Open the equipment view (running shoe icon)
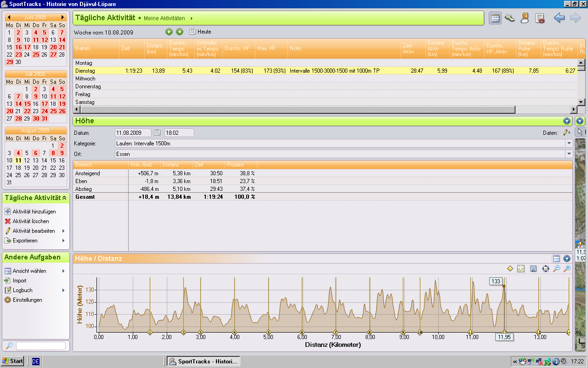The image size is (588, 368). pos(510,18)
